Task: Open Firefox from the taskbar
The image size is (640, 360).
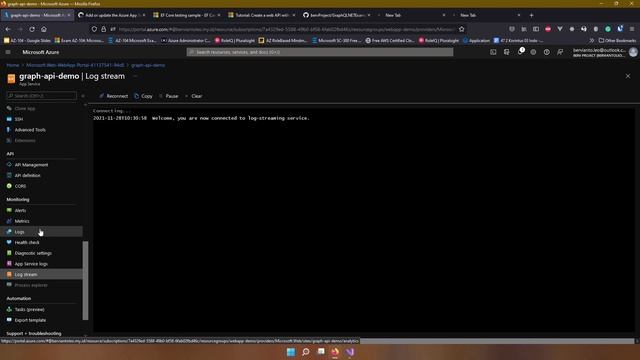Action: (x=335, y=352)
